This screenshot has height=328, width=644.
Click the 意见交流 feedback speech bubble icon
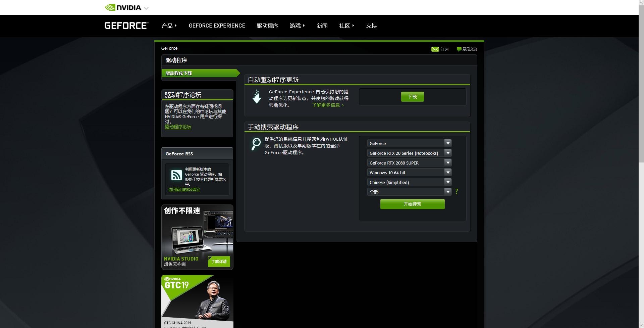(459, 49)
